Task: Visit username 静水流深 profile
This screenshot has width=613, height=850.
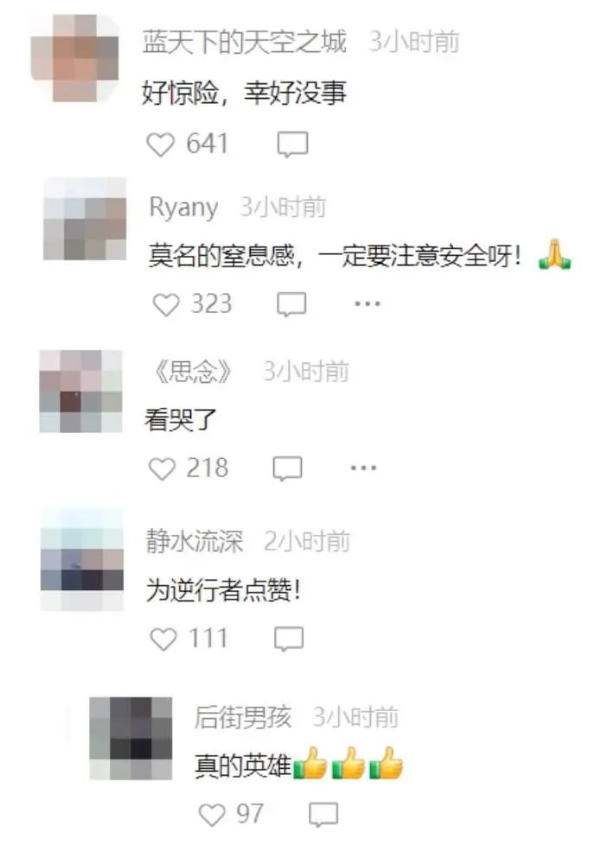Action: pyautogui.click(x=195, y=542)
